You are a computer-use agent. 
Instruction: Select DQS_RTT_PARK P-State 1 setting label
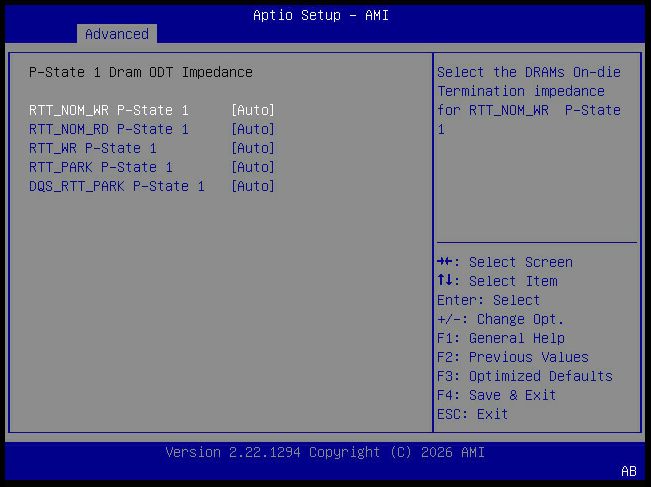(117, 186)
